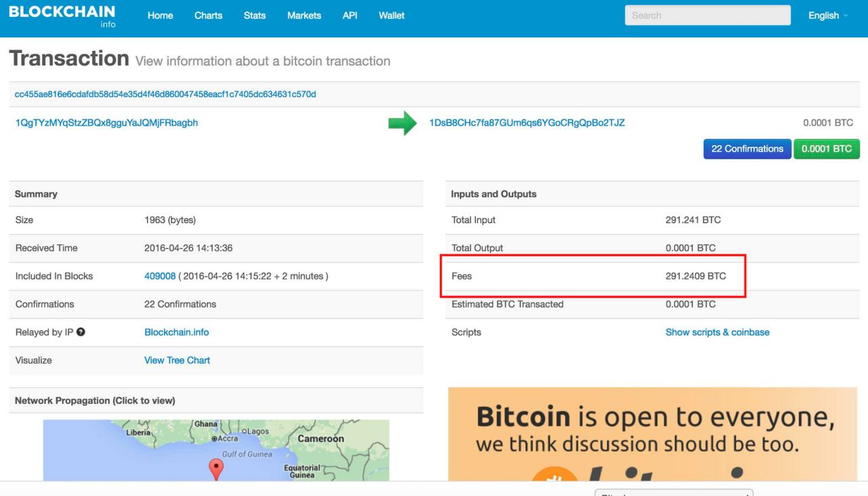This screenshot has width=868, height=496.
Task: Expand the English language dropdown
Action: point(828,16)
